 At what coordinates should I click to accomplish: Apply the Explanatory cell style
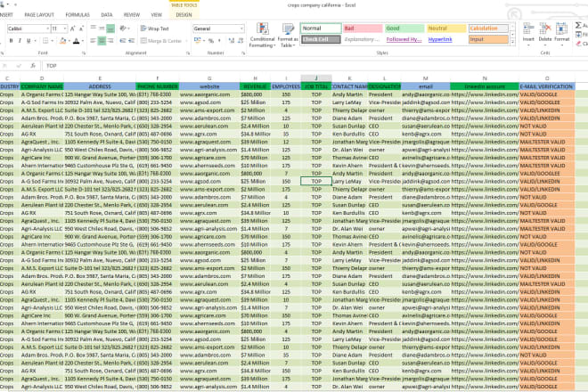(363, 39)
